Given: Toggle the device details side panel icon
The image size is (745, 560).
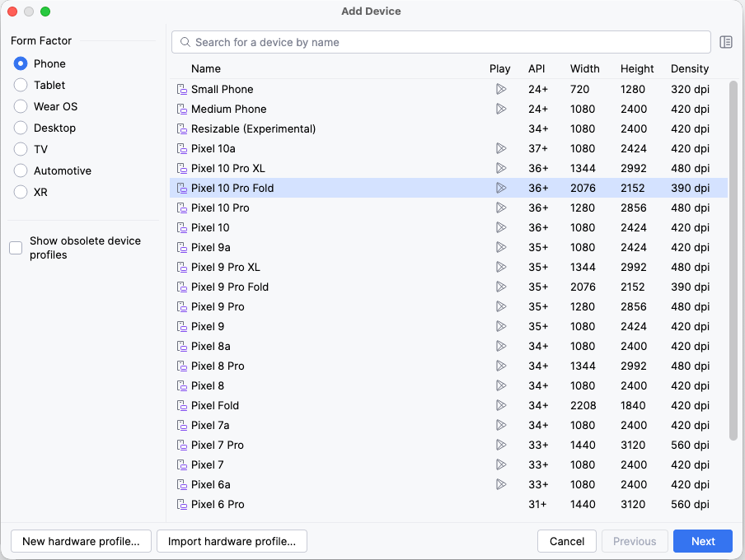Looking at the screenshot, I should 725,42.
